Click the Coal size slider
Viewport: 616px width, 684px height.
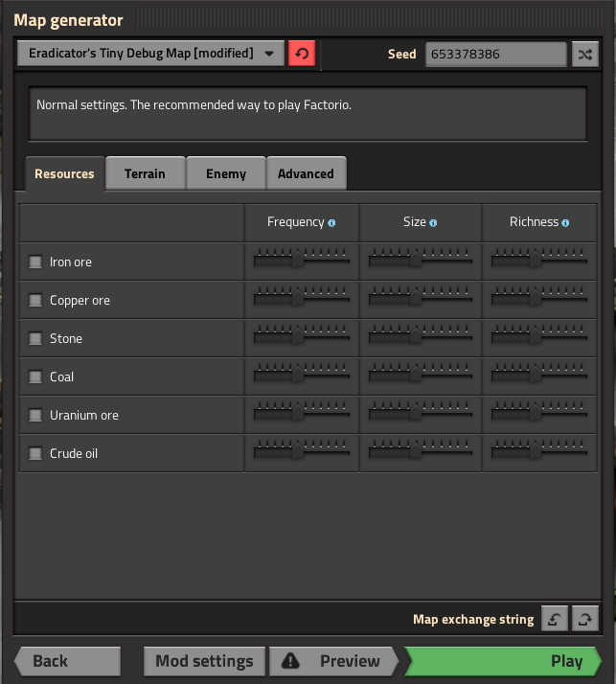[x=421, y=373]
